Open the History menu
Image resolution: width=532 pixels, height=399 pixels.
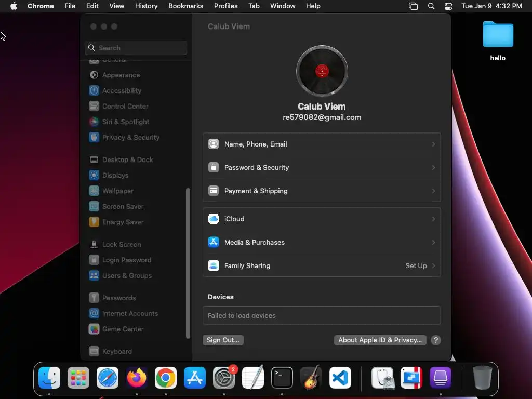tap(146, 6)
